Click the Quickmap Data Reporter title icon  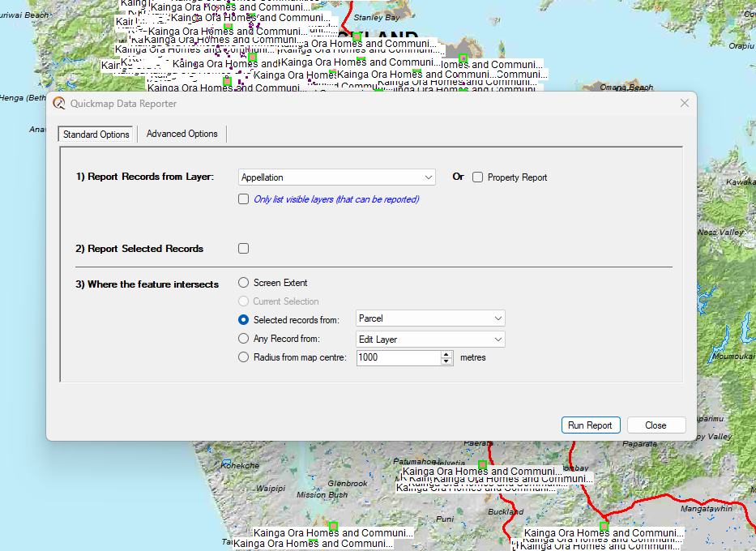click(x=59, y=104)
